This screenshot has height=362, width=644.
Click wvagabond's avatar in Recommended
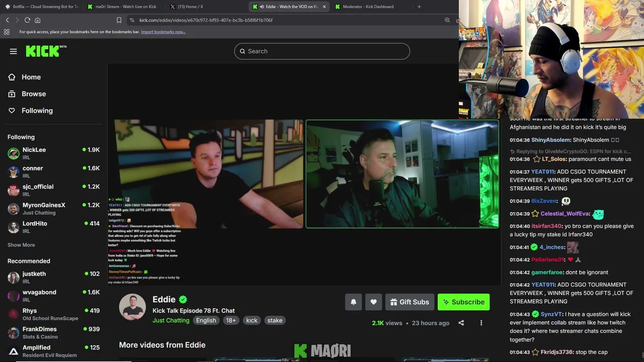[14, 296]
